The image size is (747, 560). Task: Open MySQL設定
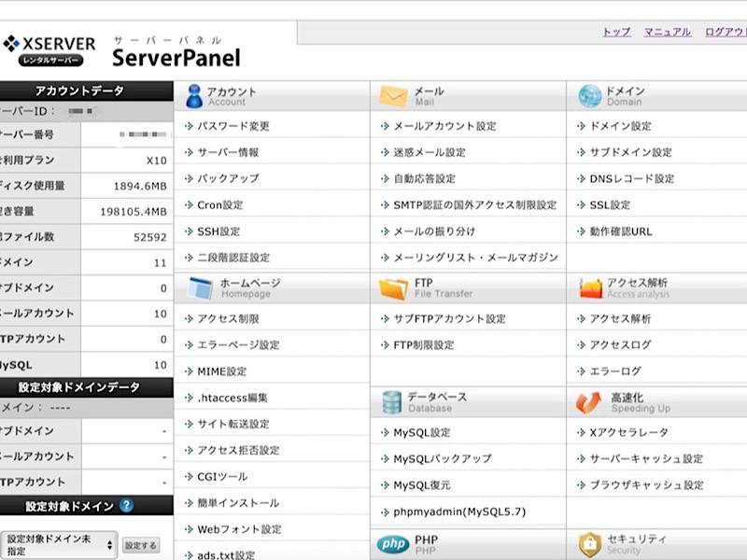click(422, 432)
